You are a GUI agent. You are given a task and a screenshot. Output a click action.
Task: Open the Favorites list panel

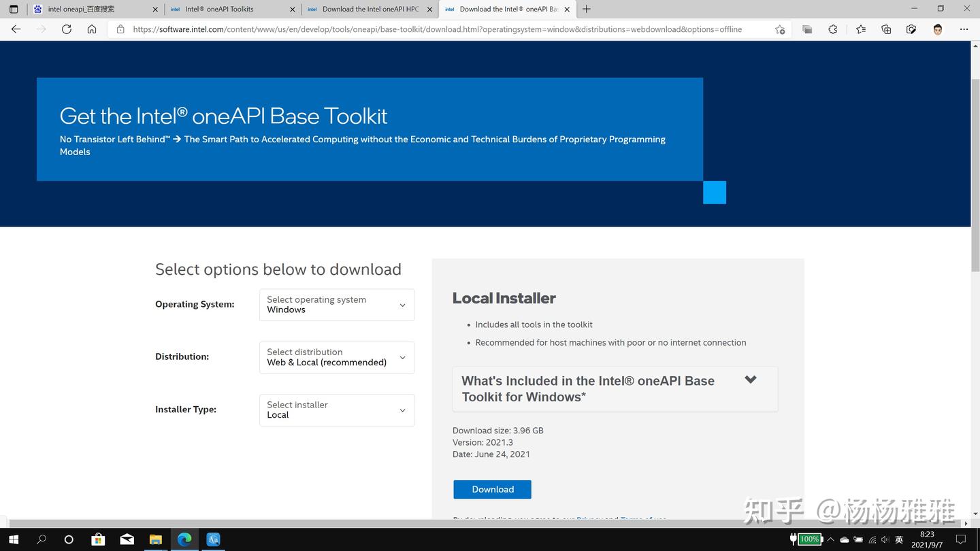pos(860,29)
